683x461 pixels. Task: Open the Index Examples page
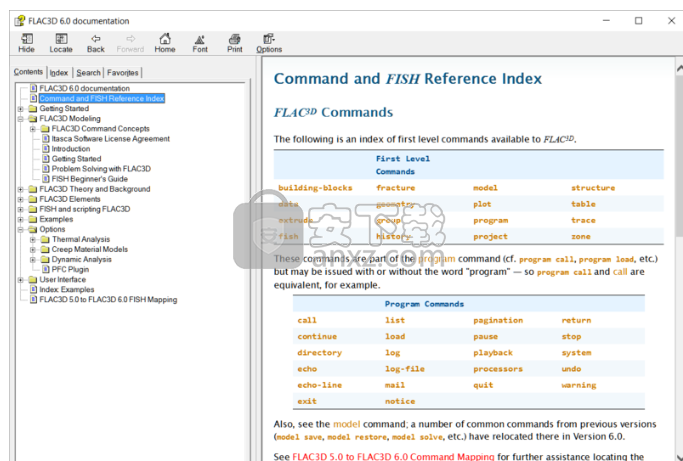(67, 289)
